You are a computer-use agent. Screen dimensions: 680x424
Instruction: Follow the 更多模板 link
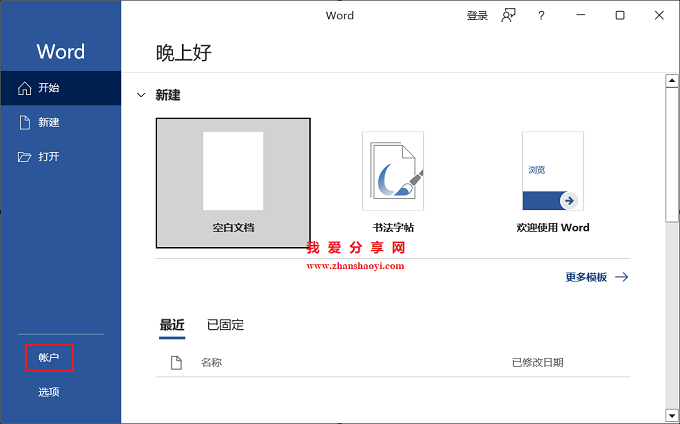[x=597, y=277]
